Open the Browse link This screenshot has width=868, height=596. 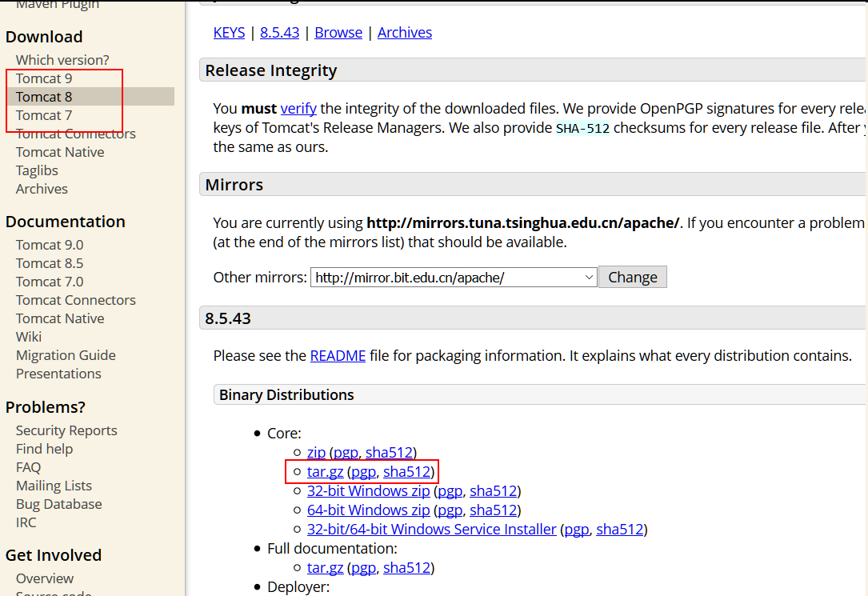338,33
